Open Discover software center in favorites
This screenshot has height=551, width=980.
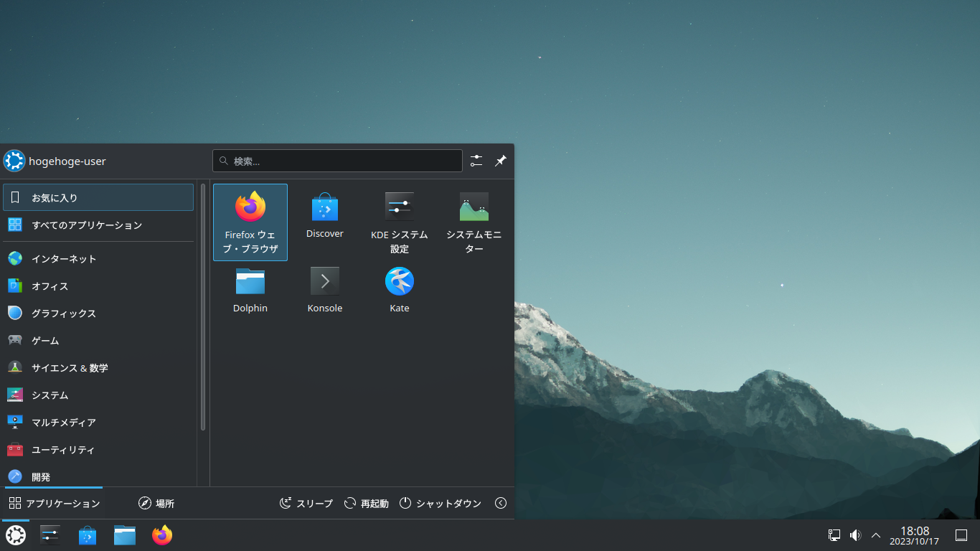pyautogui.click(x=325, y=215)
